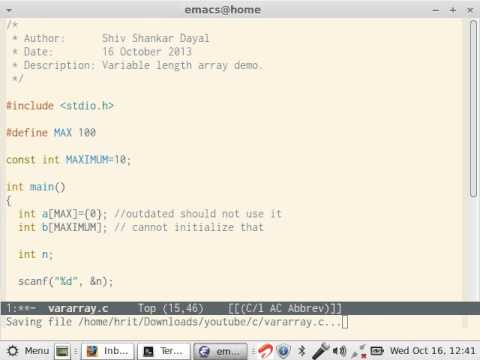Click the scanf("%d", &n); line

66,282
